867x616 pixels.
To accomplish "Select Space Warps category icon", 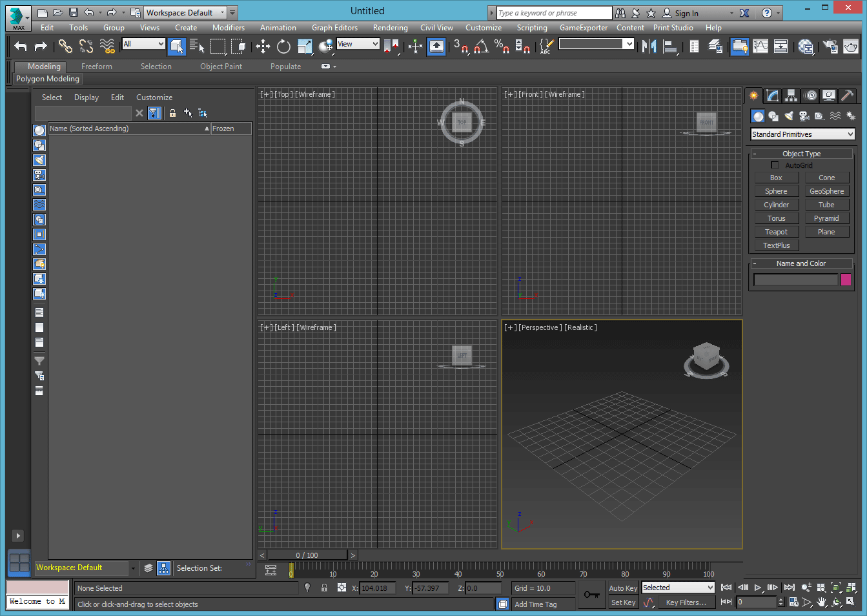I will coord(835,116).
